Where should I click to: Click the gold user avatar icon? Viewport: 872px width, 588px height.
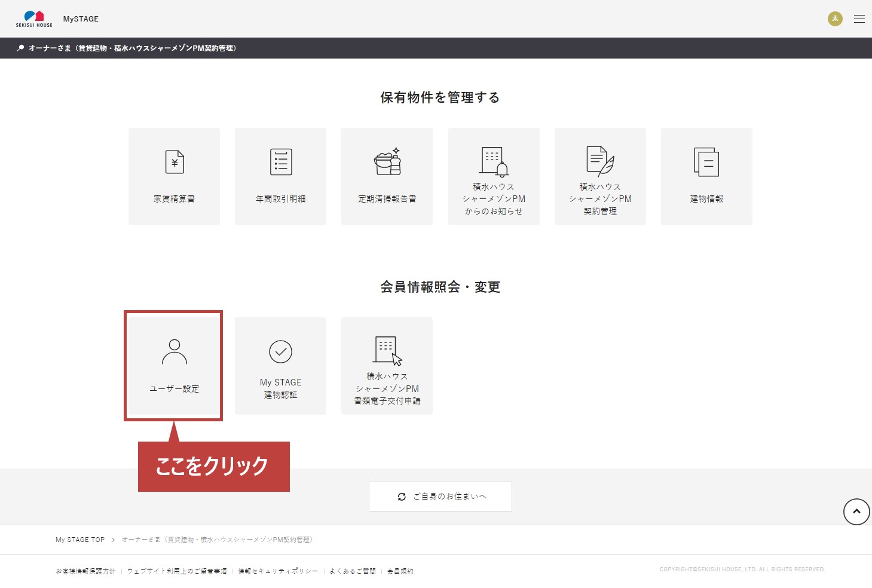(x=835, y=19)
